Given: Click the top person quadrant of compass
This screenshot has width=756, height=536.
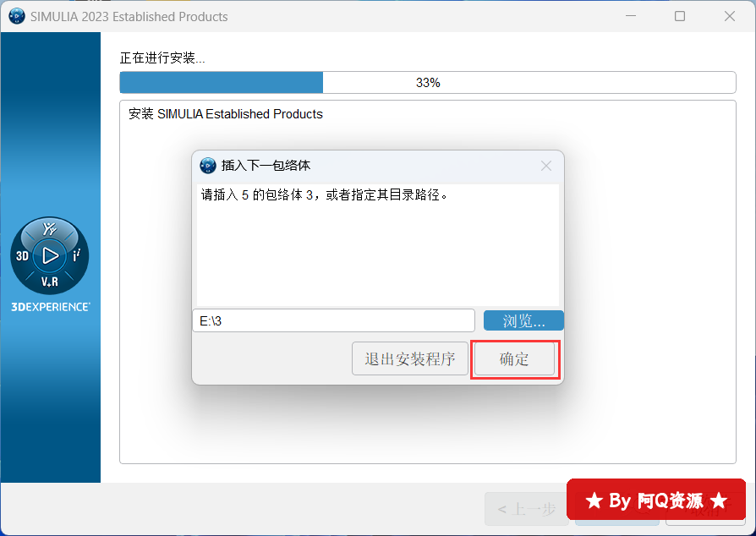Looking at the screenshot, I should point(50,228).
